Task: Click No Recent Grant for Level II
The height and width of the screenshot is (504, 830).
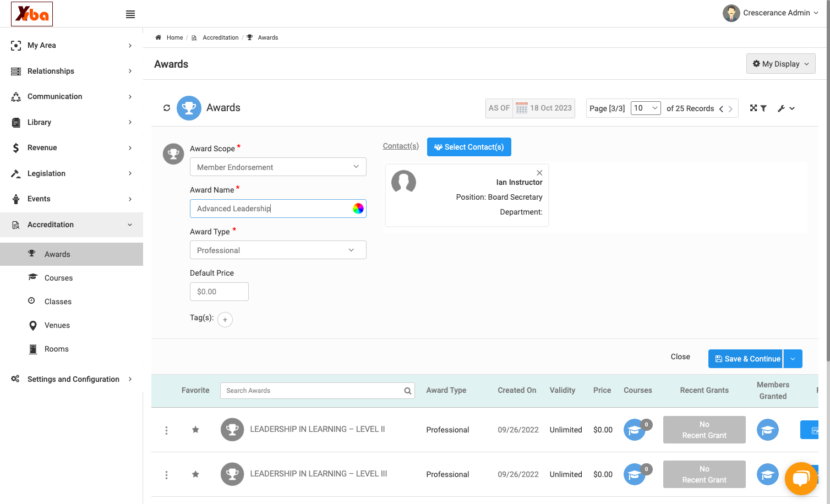Action: coord(705,430)
